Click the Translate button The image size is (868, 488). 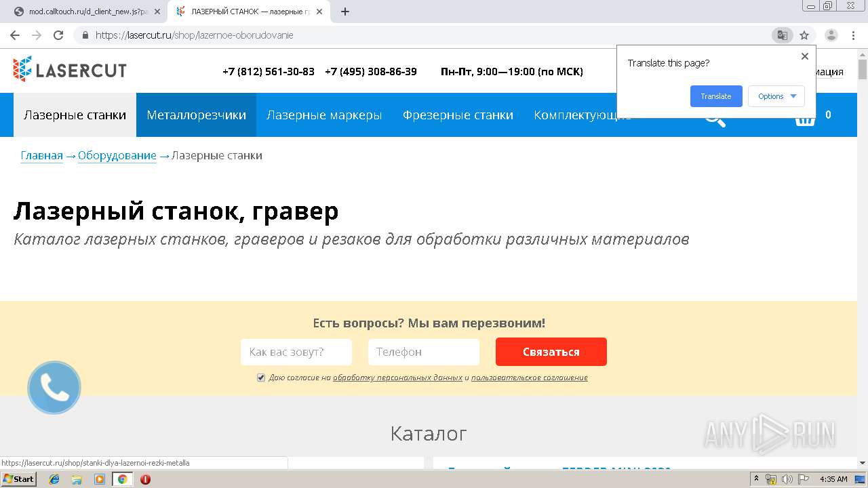click(x=716, y=96)
